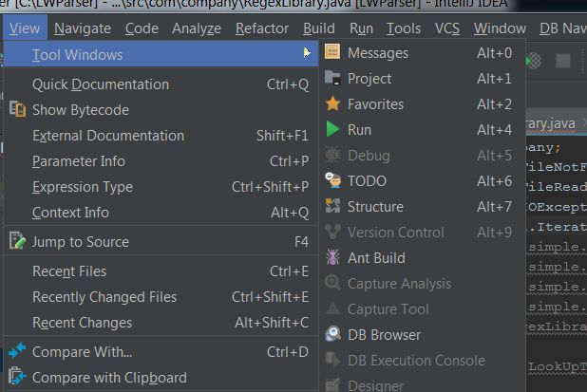This screenshot has height=392, width=587.
Task: Click the DB Browser icon
Action: [x=332, y=335]
